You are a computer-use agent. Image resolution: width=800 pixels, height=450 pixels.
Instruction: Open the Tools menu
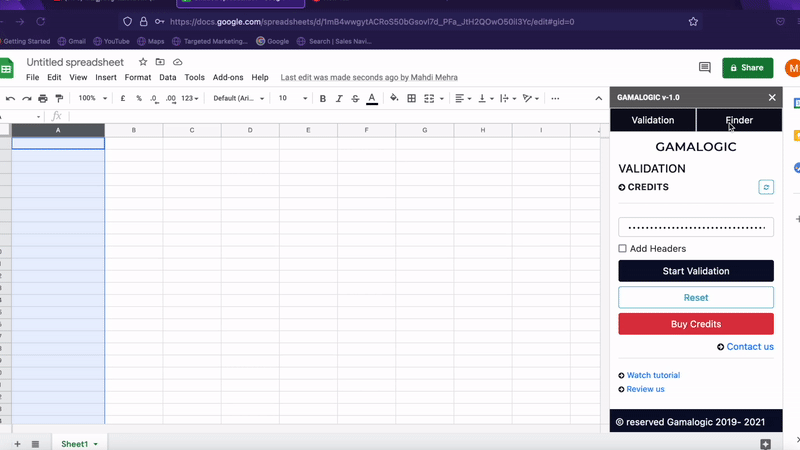pyautogui.click(x=194, y=78)
